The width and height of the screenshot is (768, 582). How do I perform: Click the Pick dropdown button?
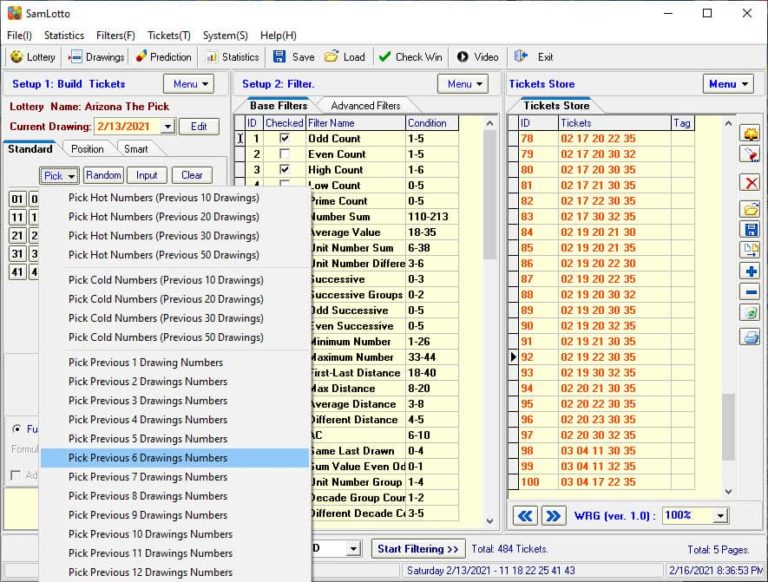pyautogui.click(x=59, y=175)
